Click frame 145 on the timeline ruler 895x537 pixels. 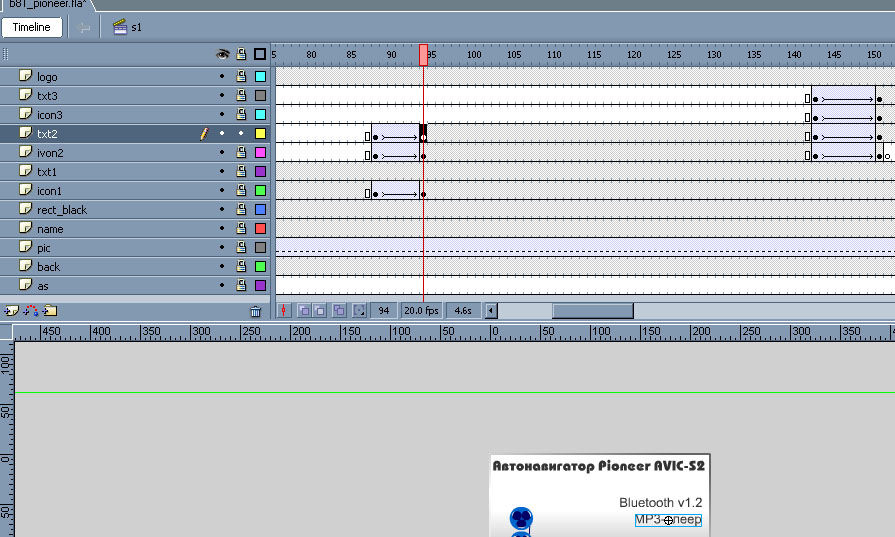(x=834, y=55)
